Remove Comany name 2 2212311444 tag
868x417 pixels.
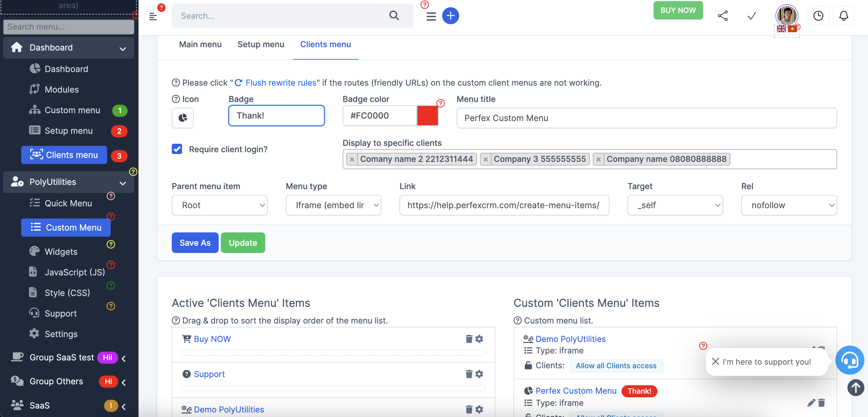tap(352, 159)
